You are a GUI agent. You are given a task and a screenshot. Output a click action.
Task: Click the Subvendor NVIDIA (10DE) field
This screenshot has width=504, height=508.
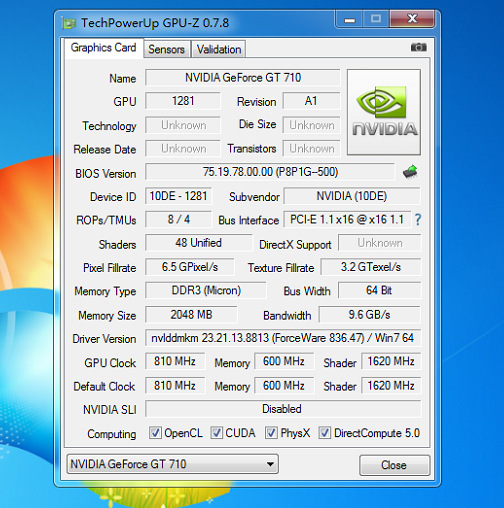click(352, 196)
